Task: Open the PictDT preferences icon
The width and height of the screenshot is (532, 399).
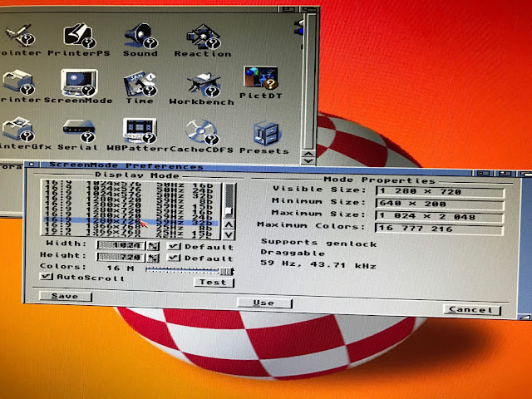Action: tap(261, 78)
